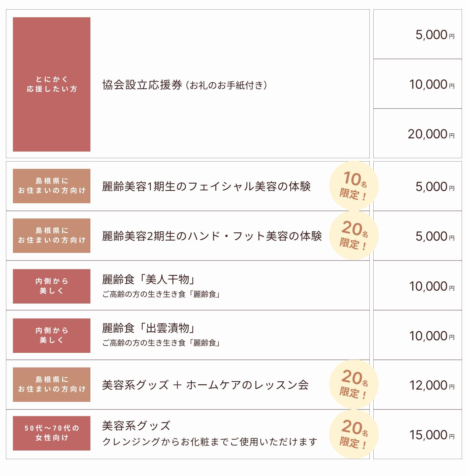This screenshot has width=468, height=476.
Task: Open 美容系グッズ＋ホームケアのレッスン会
Action: tap(205, 385)
